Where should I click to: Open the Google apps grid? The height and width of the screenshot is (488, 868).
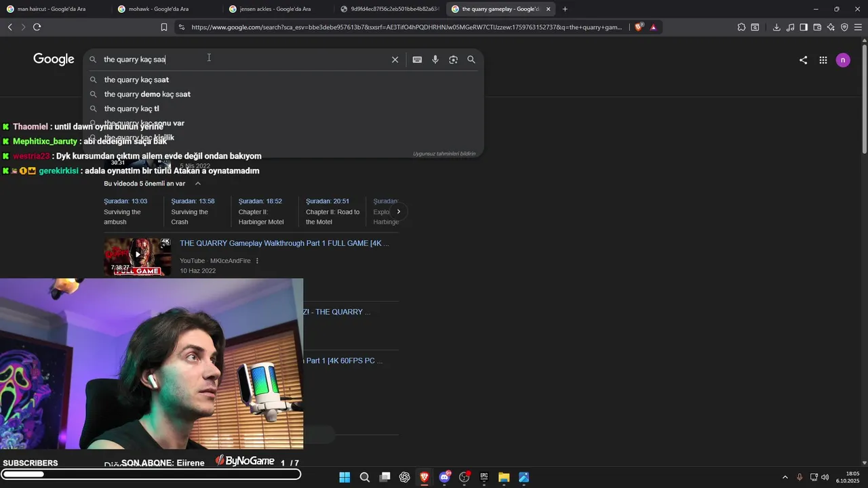tap(823, 60)
